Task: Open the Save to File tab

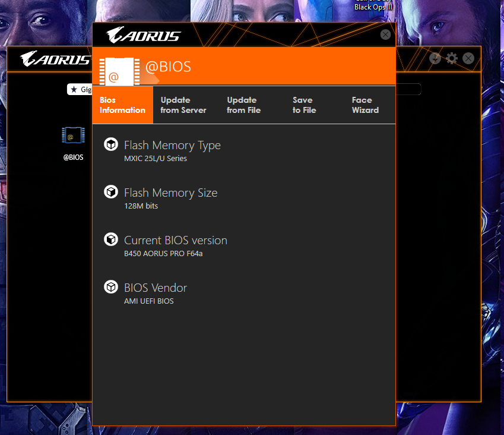Action: coord(304,105)
